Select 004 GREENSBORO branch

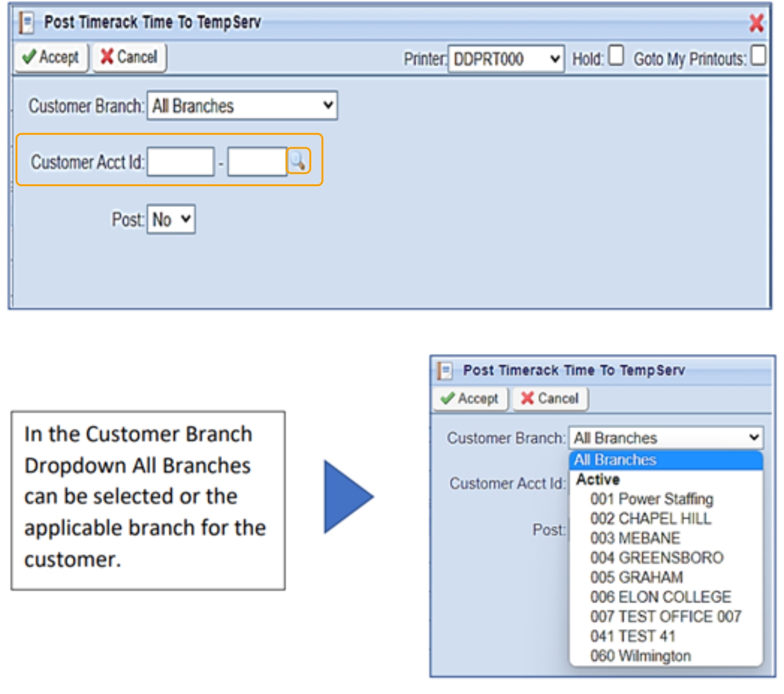click(x=657, y=558)
